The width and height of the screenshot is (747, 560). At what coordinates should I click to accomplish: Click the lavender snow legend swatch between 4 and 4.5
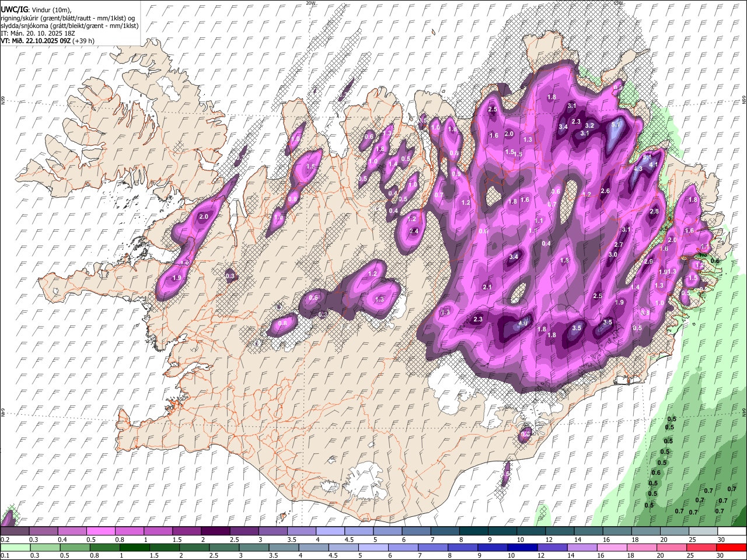[330, 531]
